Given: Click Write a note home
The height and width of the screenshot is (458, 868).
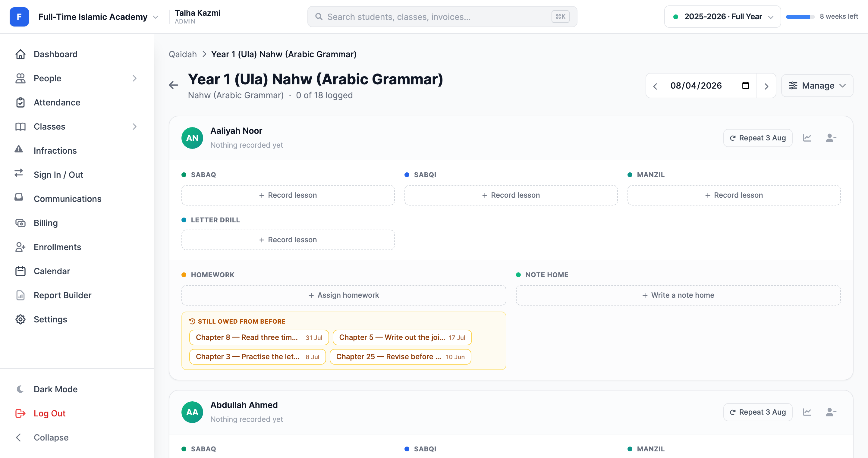Looking at the screenshot, I should [x=678, y=295].
